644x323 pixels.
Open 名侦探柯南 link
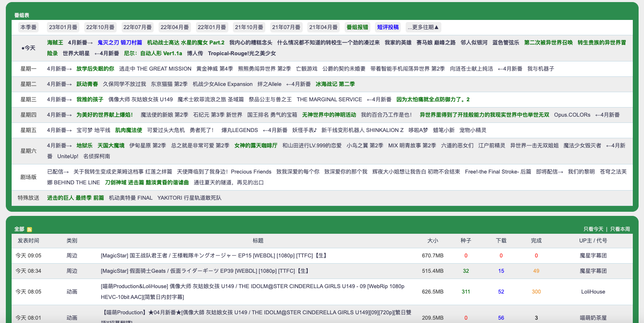tap(97, 157)
